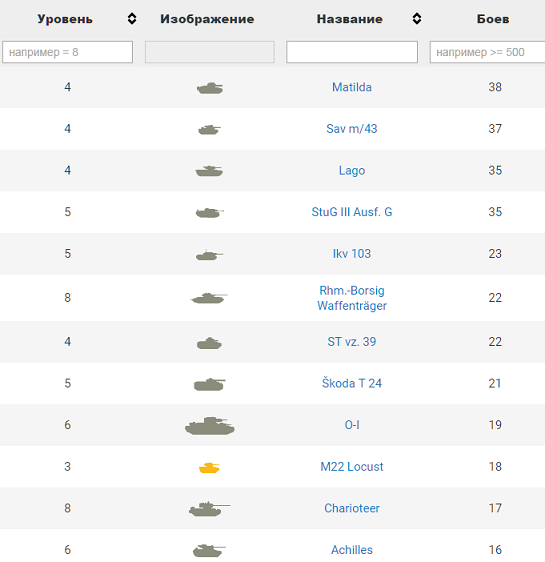Click the Название column header
This screenshot has height=562, width=545.
point(350,19)
